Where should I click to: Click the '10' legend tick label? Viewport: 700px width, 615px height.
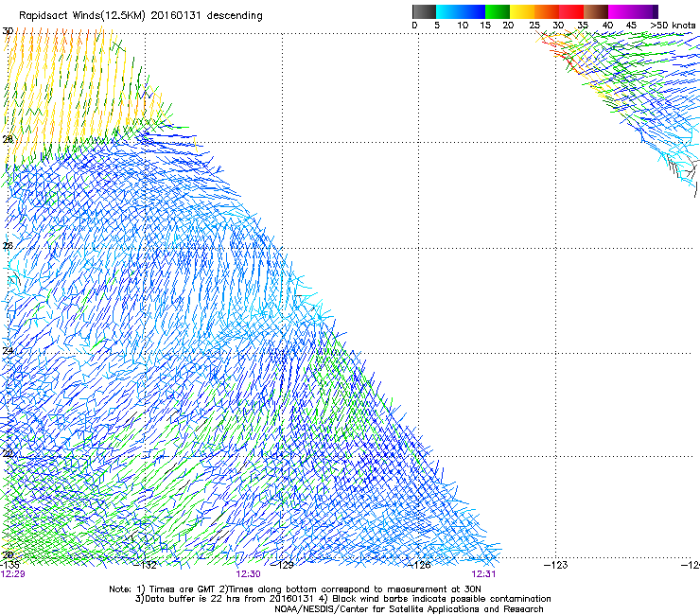pyautogui.click(x=463, y=26)
